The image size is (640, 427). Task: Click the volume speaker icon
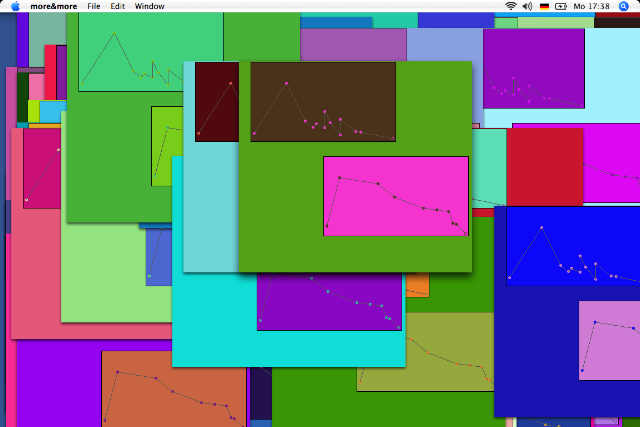(527, 6)
